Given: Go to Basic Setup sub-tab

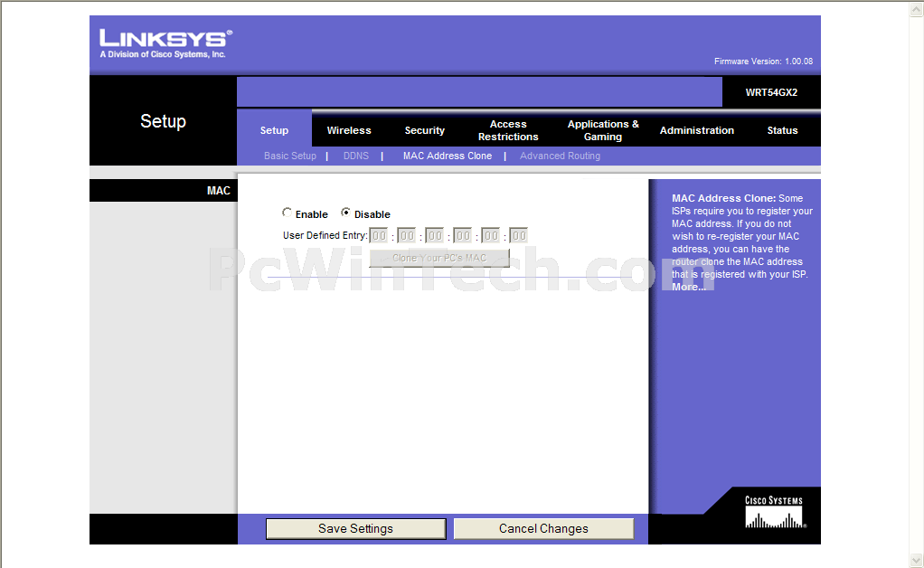Looking at the screenshot, I should 290,156.
